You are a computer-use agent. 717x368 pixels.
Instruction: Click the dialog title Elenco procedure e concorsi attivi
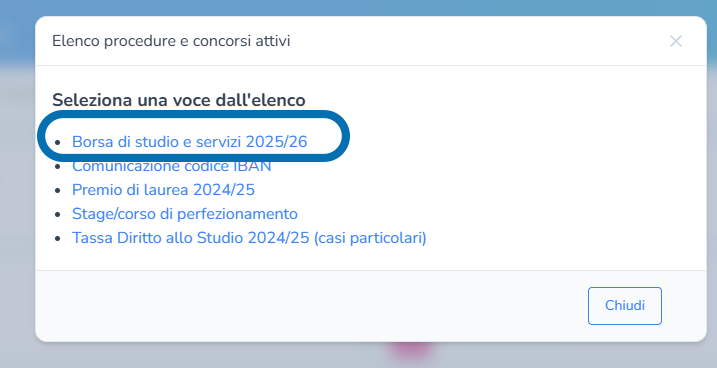point(171,41)
